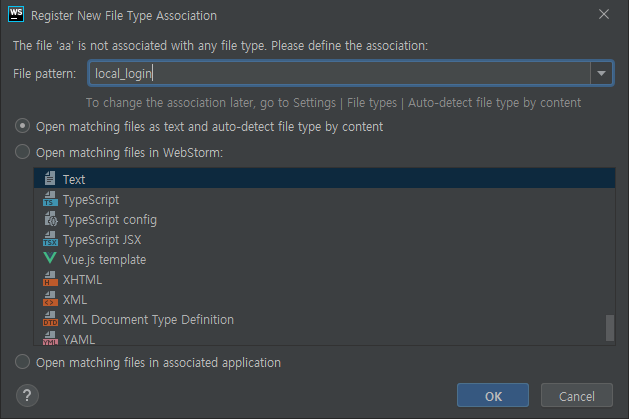Choose TypeScript JSX from the list
The image size is (629, 419).
(x=324, y=239)
